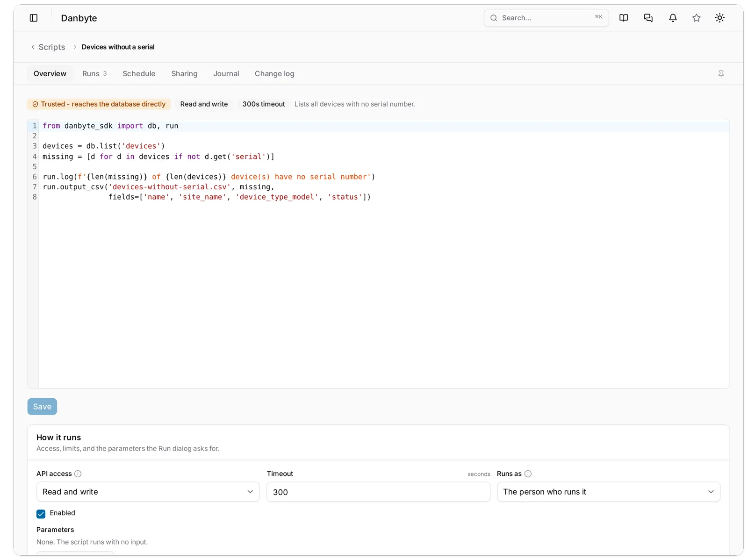Click code line 8 fields list
Image resolution: width=748 pixels, height=560 pixels.
click(x=240, y=197)
